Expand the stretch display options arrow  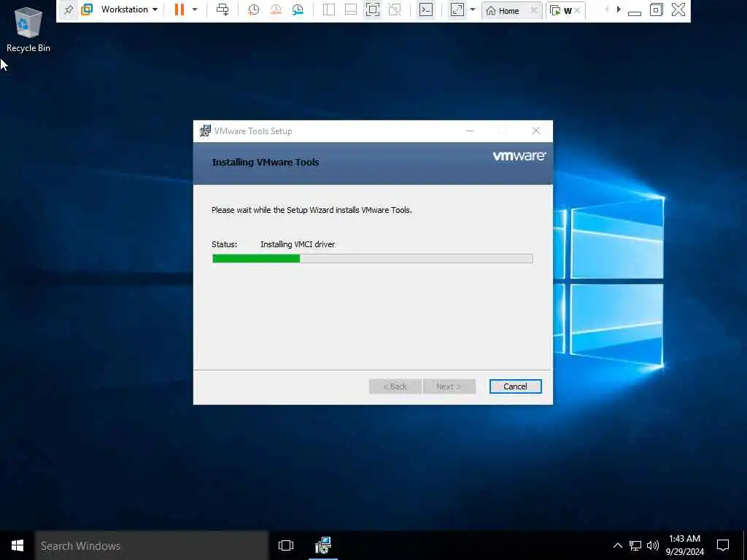(473, 9)
